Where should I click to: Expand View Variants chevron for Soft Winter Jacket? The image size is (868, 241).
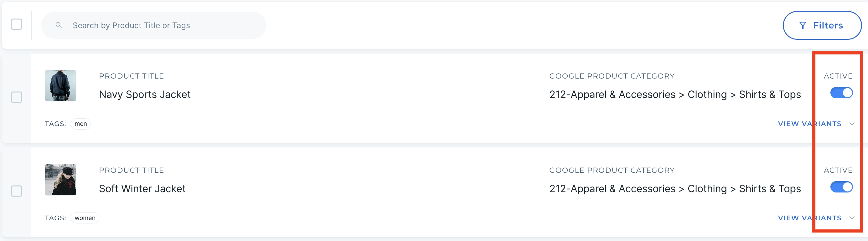click(852, 218)
